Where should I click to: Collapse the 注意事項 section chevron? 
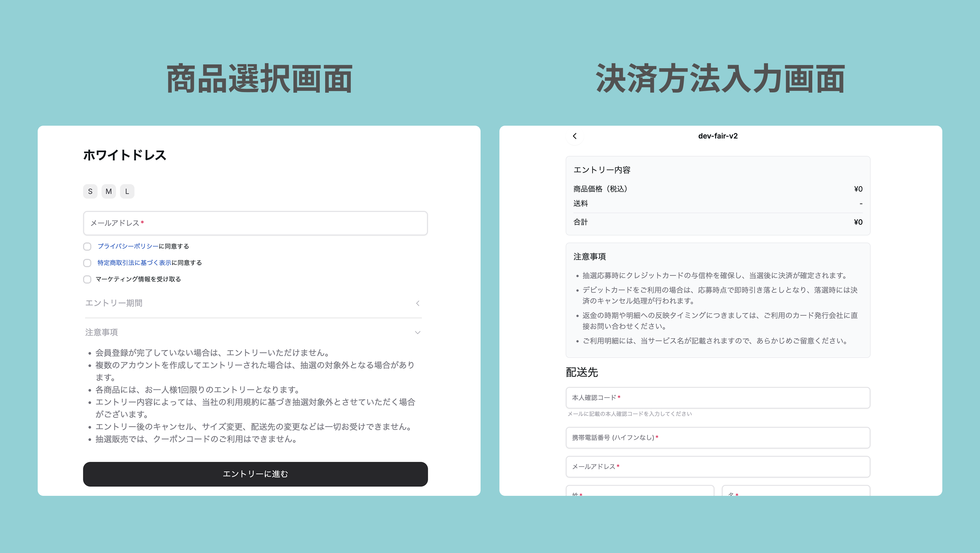click(417, 333)
